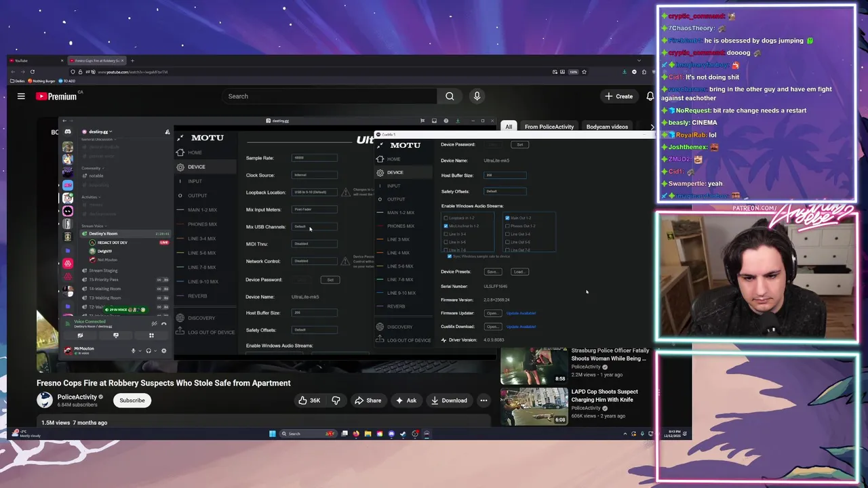Image resolution: width=868 pixels, height=488 pixels.
Task: Open Network Control dropdown
Action: [x=314, y=261]
